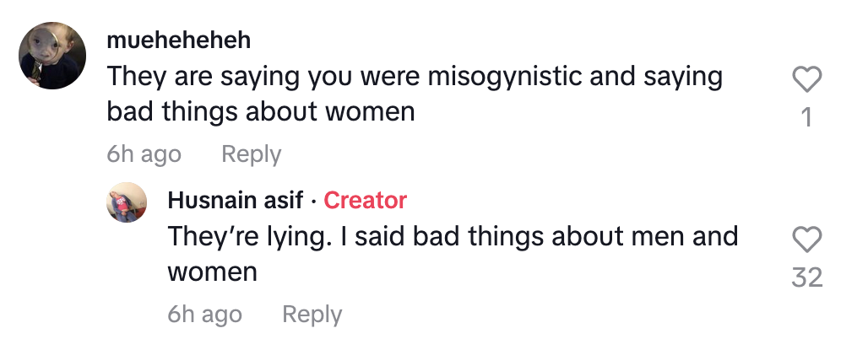Click the dot separator before Creator
The width and height of the screenshot is (868, 339).
313,201
